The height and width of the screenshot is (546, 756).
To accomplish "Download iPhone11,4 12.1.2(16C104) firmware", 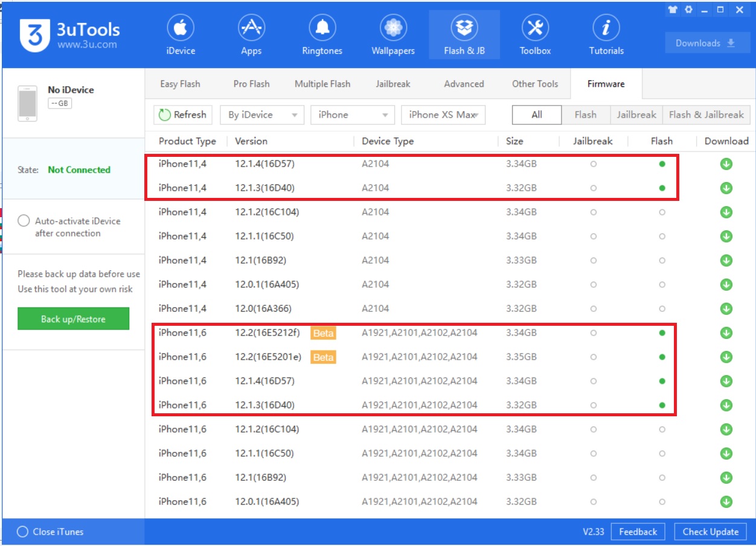I will click(726, 212).
